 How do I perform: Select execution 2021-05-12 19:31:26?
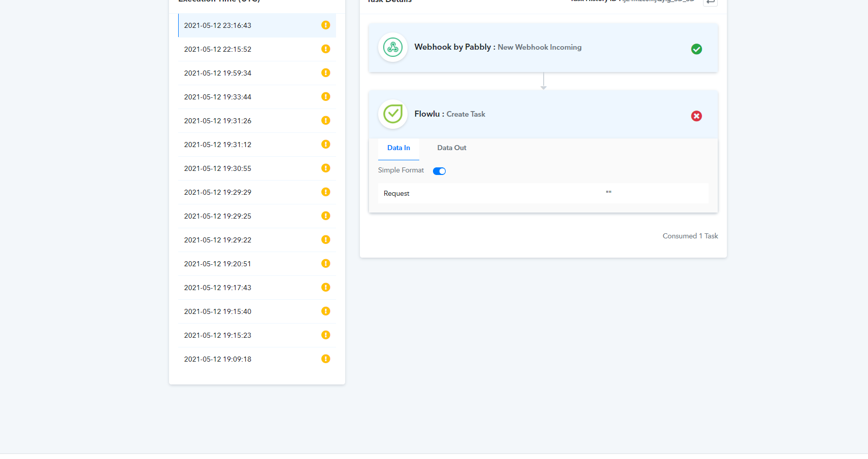click(x=257, y=121)
